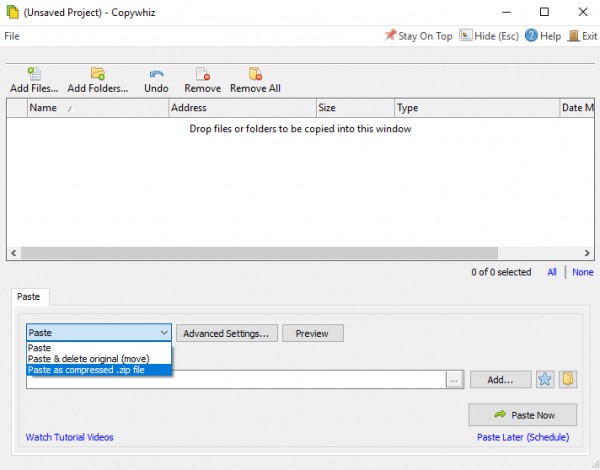Image resolution: width=600 pixels, height=470 pixels.
Task: Click the Copywhiz app icon in title bar
Action: pyautogui.click(x=12, y=12)
